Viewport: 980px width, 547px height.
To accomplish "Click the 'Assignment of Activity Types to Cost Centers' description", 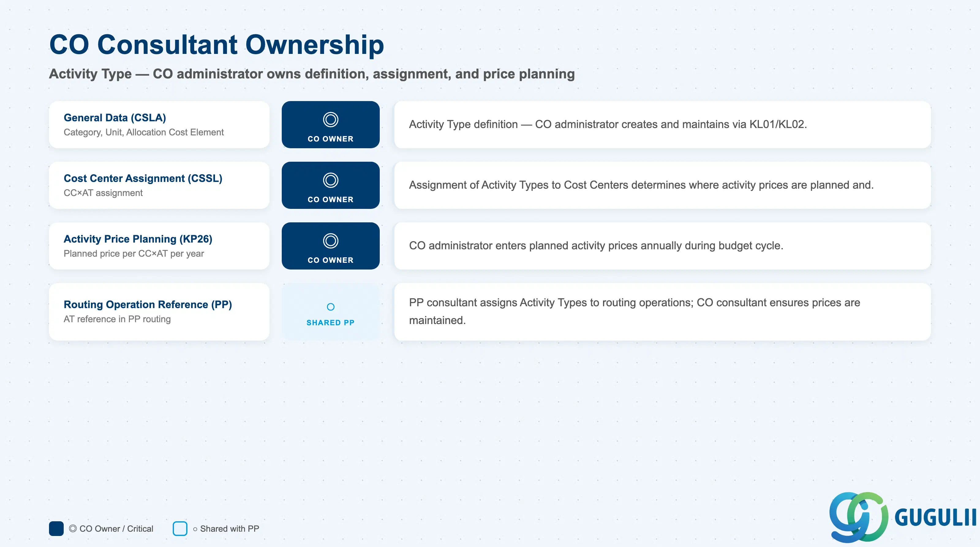I will tap(641, 185).
